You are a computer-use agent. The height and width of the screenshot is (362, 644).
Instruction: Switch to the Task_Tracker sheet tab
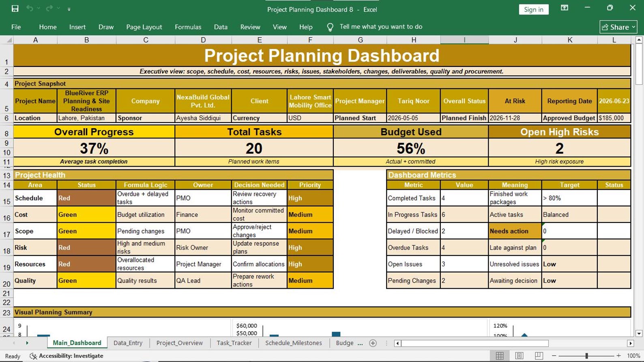(234, 343)
